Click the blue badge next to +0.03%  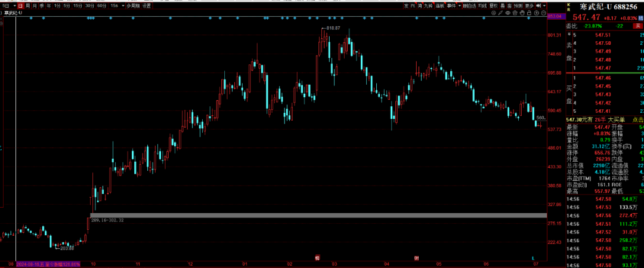(x=640, y=18)
